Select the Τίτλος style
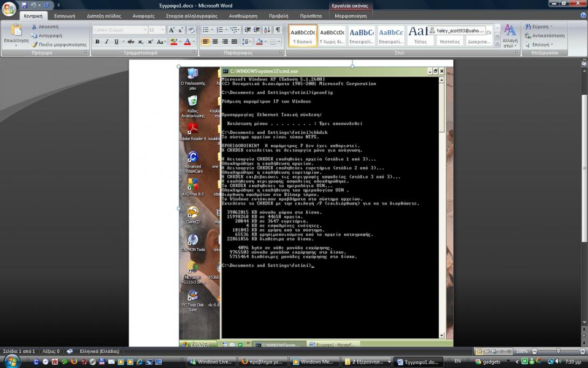Screen dimensions: 588x368 421,36
